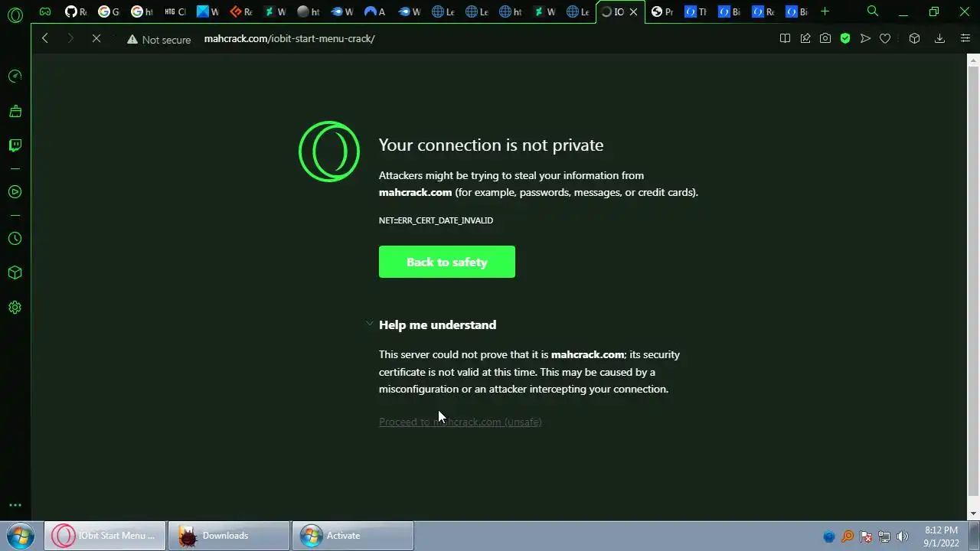Go back to the previous page
Viewport: 980px width, 551px height.
click(45, 38)
